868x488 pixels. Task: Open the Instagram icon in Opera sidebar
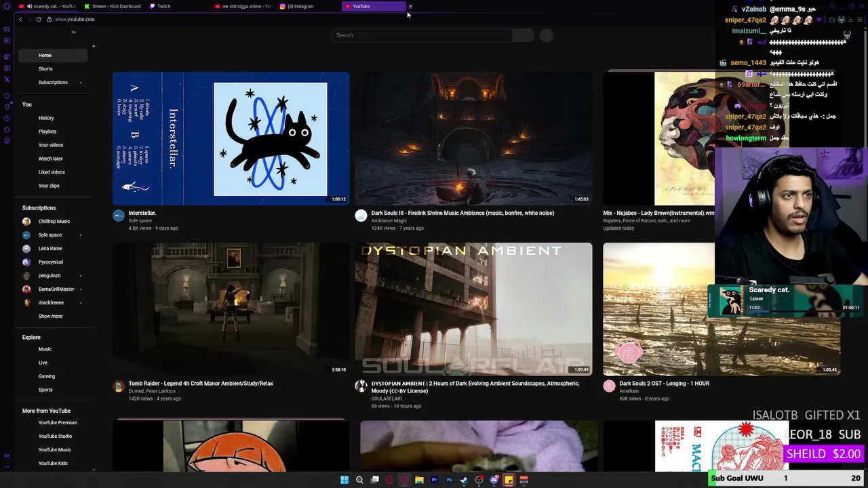coord(7,68)
